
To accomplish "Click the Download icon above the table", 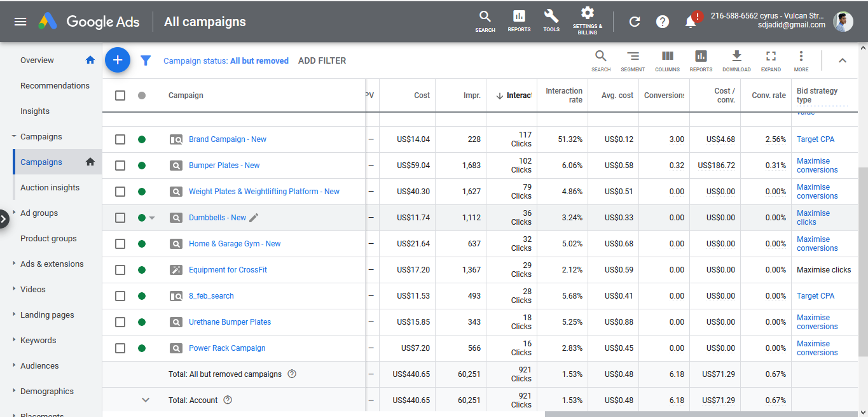I will click(x=736, y=57).
